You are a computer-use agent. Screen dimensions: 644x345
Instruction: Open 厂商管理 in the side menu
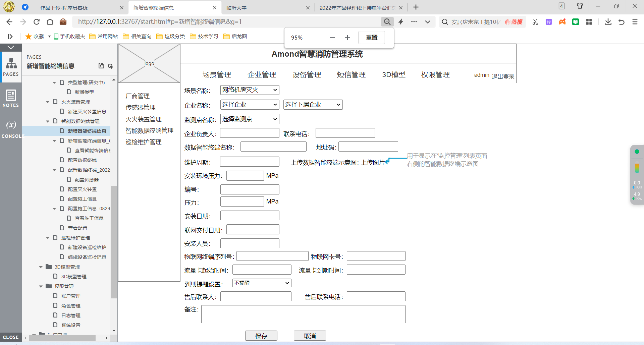(x=138, y=96)
